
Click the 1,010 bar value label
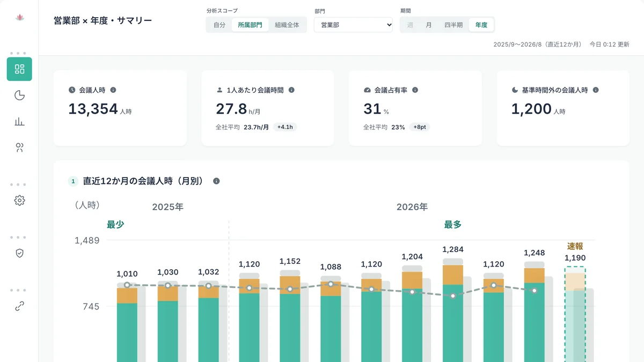pos(127,274)
